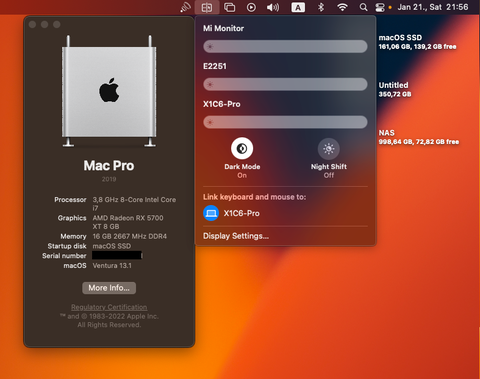This screenshot has width=480, height=379.
Task: Close the About This Mac window
Action: click(x=32, y=24)
